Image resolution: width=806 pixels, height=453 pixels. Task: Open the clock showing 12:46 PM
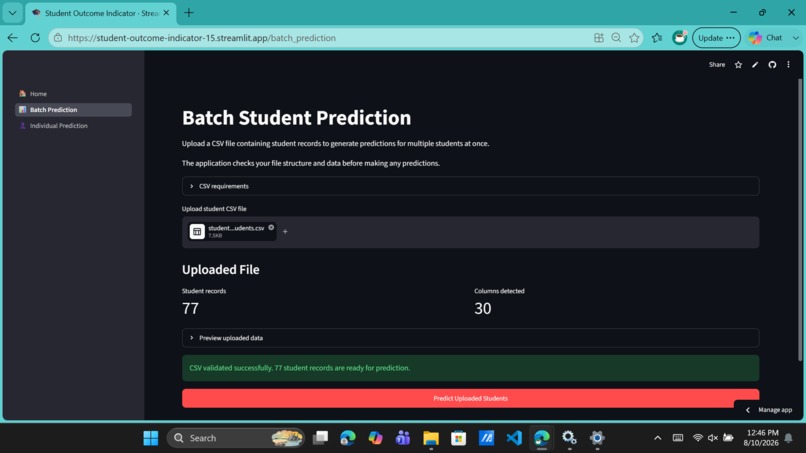pyautogui.click(x=761, y=438)
